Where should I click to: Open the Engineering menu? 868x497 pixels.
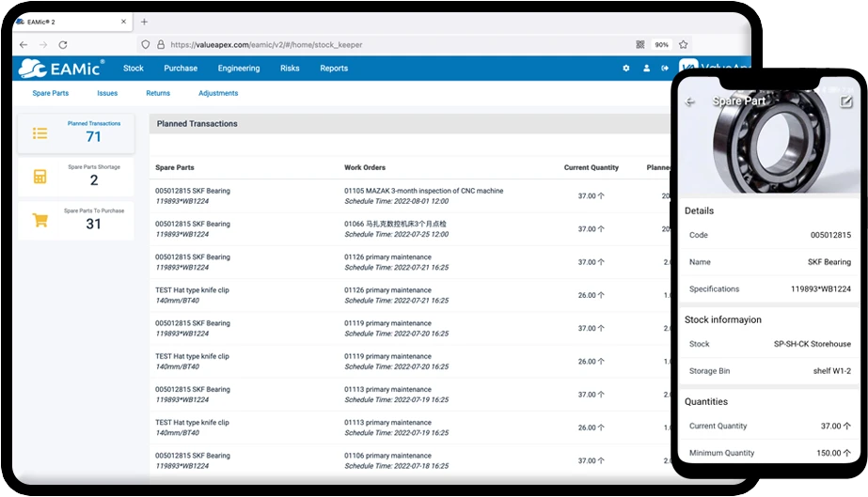(x=239, y=69)
